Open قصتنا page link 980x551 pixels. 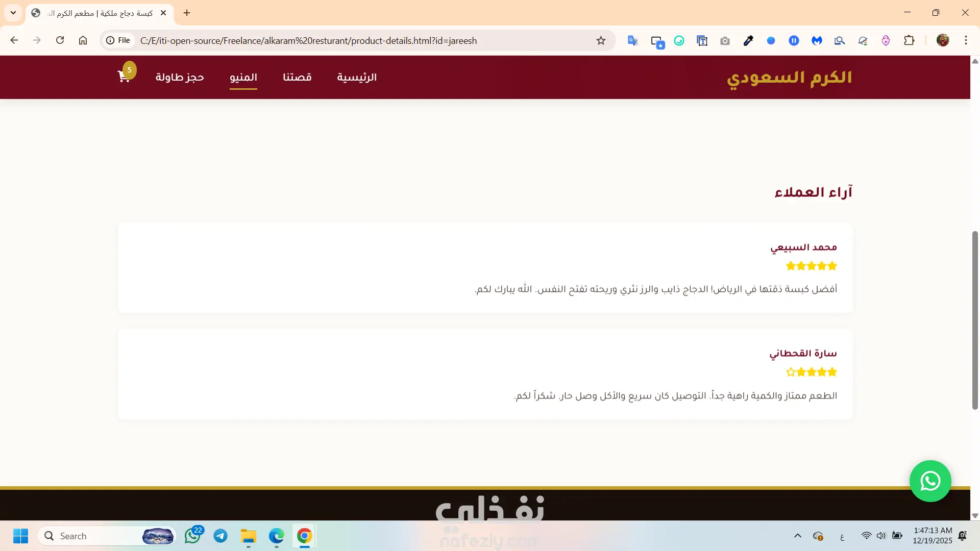pos(297,77)
